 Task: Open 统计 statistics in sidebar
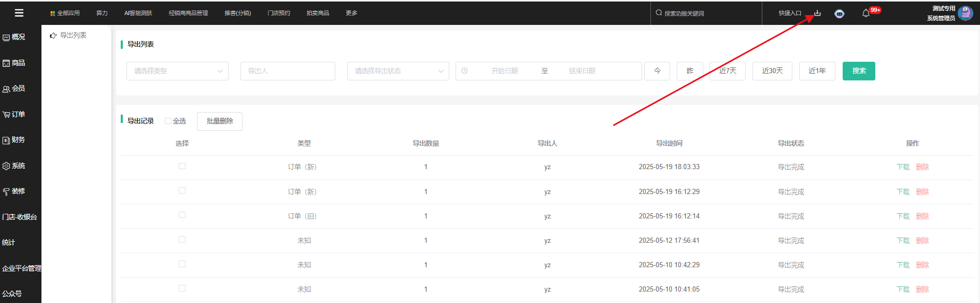coord(8,242)
